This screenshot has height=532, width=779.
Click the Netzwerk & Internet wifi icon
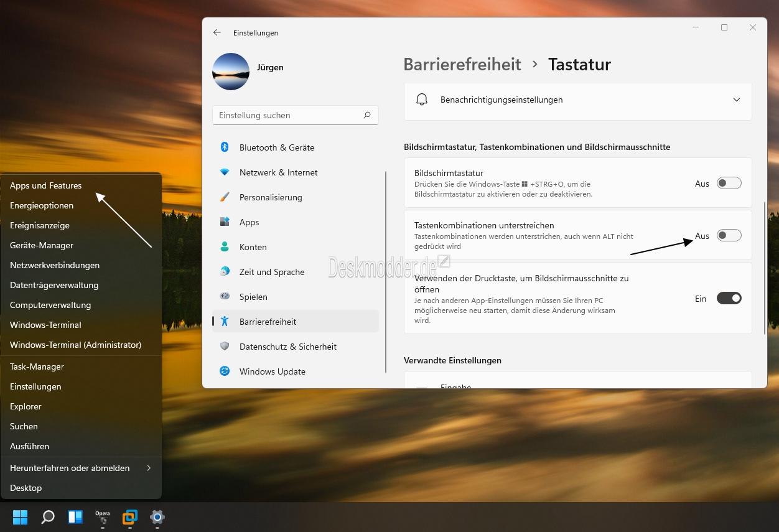[225, 172]
